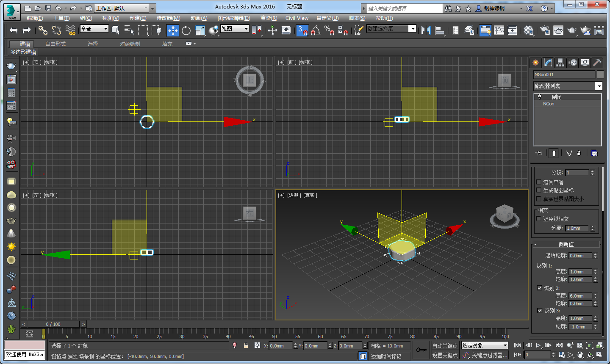Switch to the 对象绘制 ribbon tab
This screenshot has width=610, height=364.
130,44
